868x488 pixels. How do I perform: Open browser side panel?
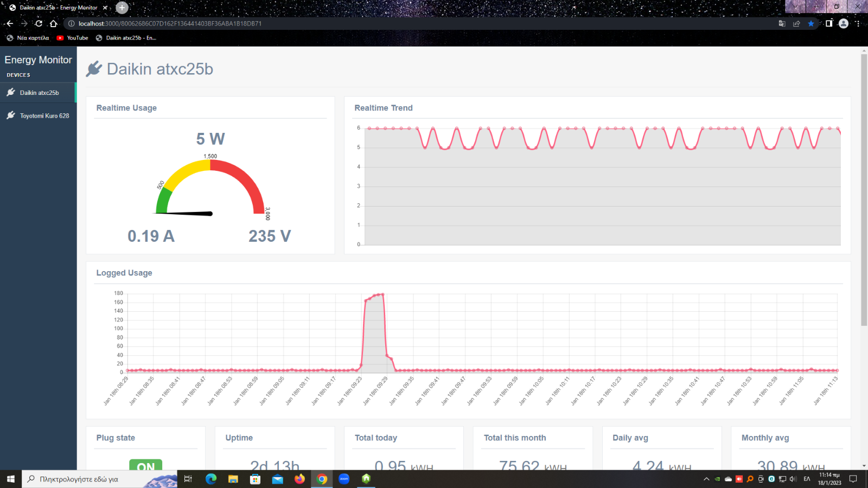[x=829, y=23]
